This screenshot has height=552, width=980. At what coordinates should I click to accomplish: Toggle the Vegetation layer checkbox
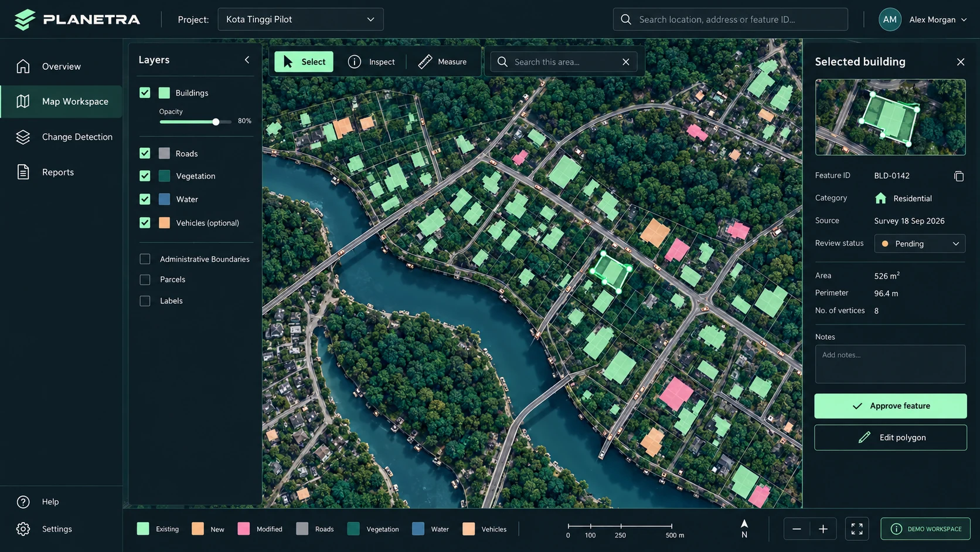145,176
